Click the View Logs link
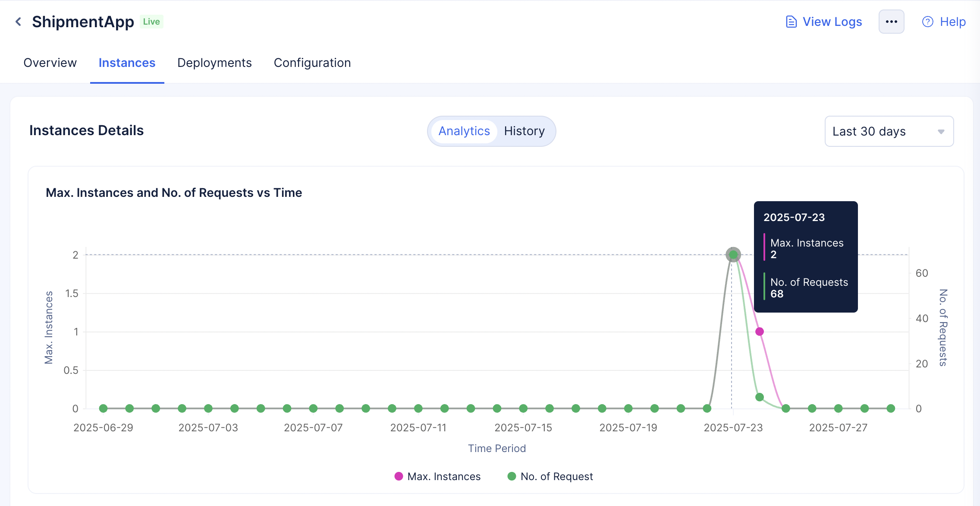The height and width of the screenshot is (506, 980). tap(832, 22)
